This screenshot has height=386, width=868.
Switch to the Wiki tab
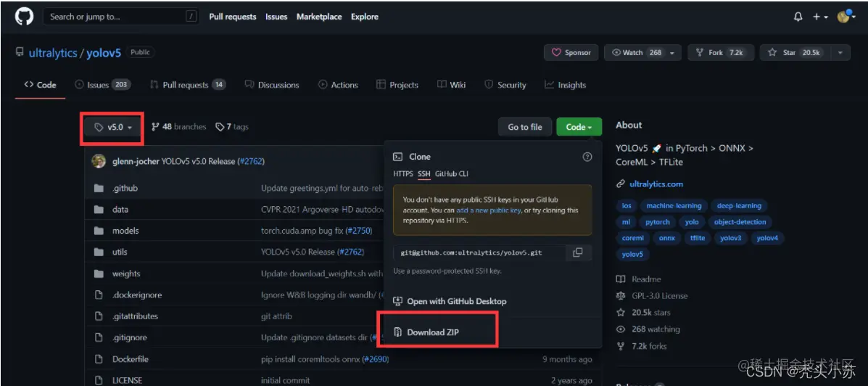[x=451, y=85]
